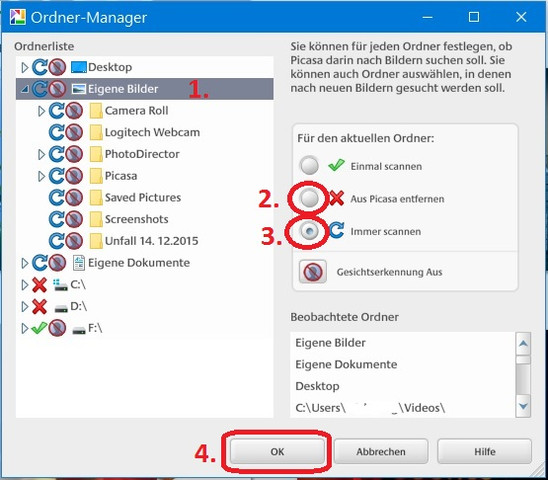Select the Saved Pictures folder row

click(144, 198)
